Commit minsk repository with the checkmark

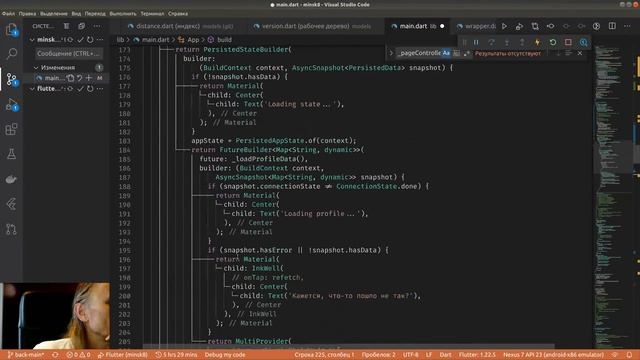pos(80,40)
